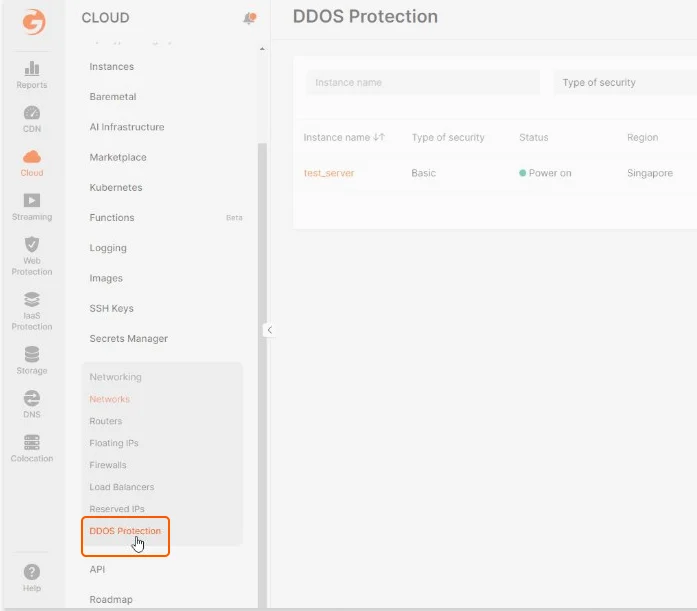This screenshot has height=611, width=697.
Task: Select the Cloud icon in sidebar
Action: [32, 157]
